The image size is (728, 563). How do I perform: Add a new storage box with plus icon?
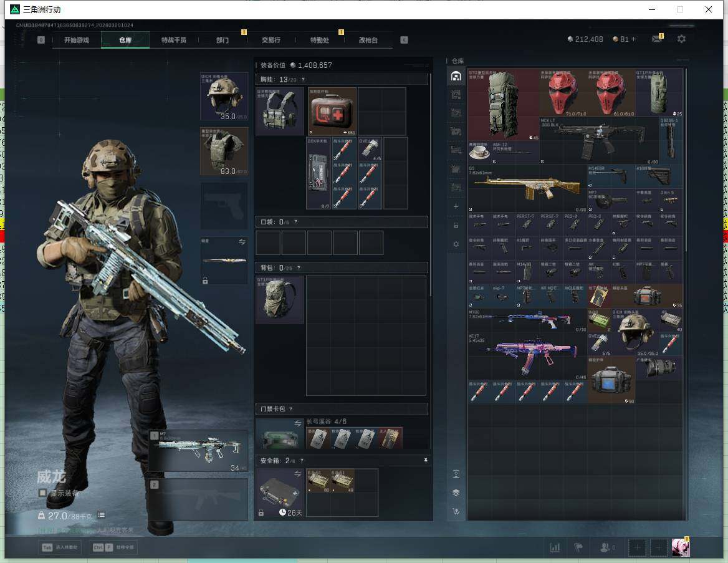[456, 206]
